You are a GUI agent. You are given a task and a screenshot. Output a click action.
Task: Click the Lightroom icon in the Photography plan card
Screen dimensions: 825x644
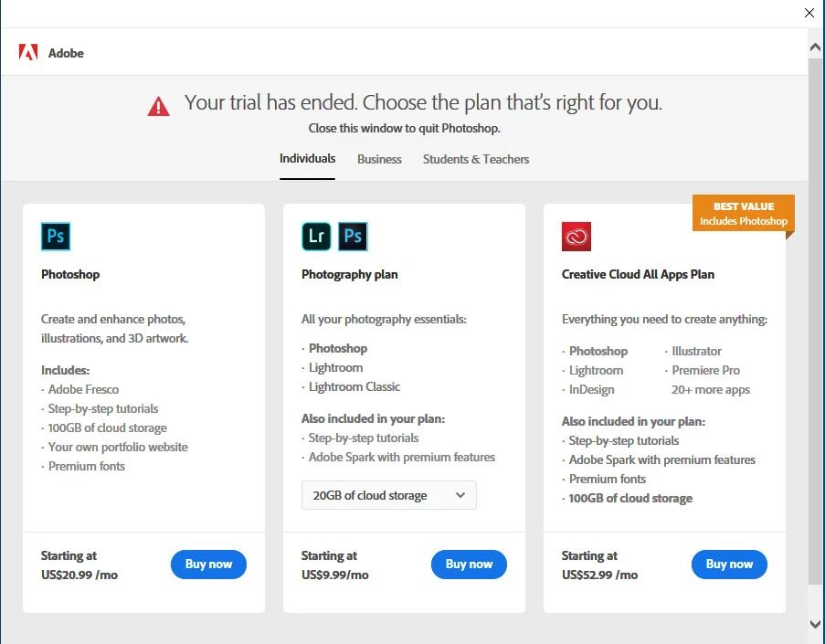coord(316,237)
